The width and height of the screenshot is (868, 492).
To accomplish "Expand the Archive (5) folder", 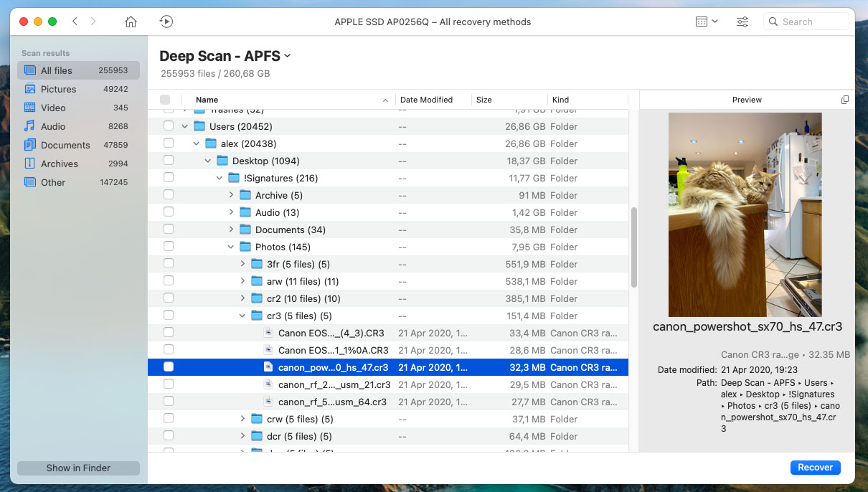I will (x=231, y=195).
